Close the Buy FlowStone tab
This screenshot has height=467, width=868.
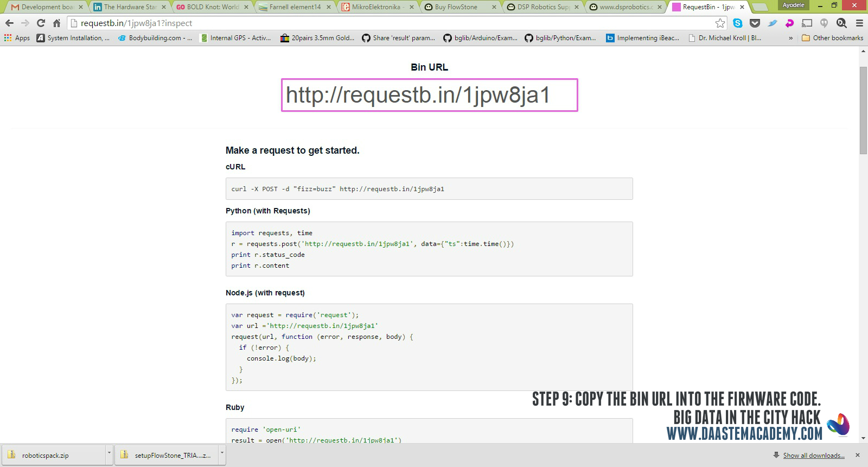click(494, 7)
